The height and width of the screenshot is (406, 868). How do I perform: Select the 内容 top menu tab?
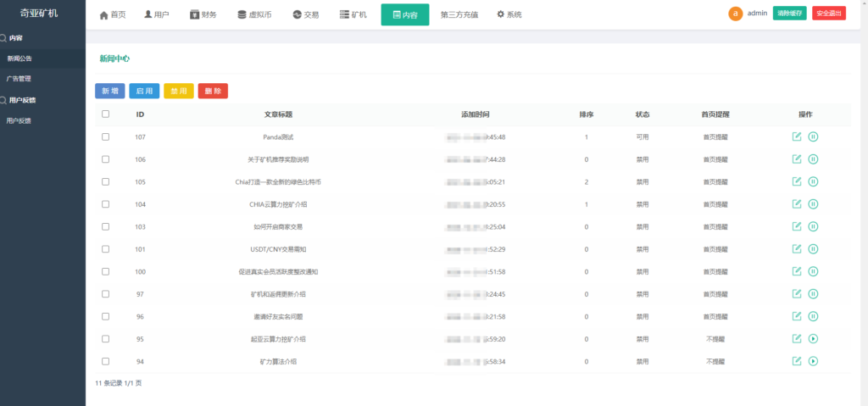(405, 15)
